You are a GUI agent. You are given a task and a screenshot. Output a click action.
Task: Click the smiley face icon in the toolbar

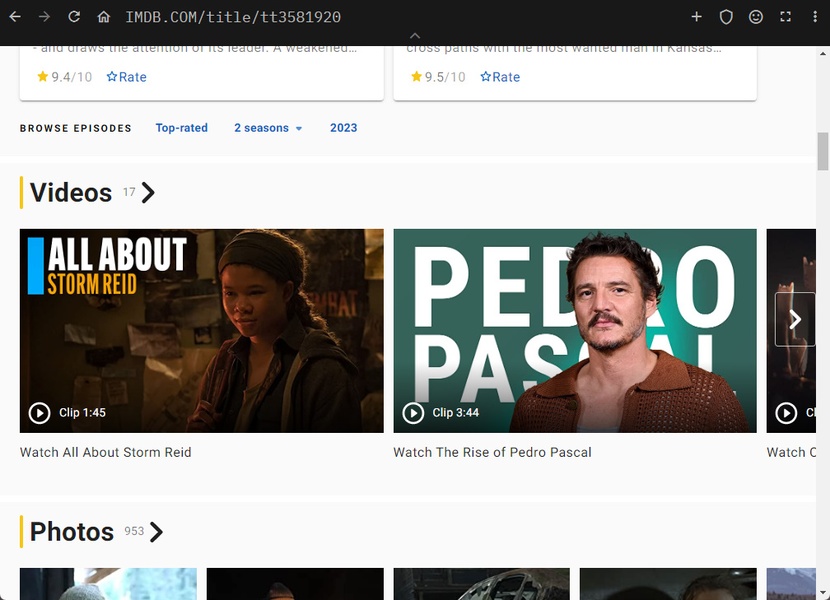(756, 17)
